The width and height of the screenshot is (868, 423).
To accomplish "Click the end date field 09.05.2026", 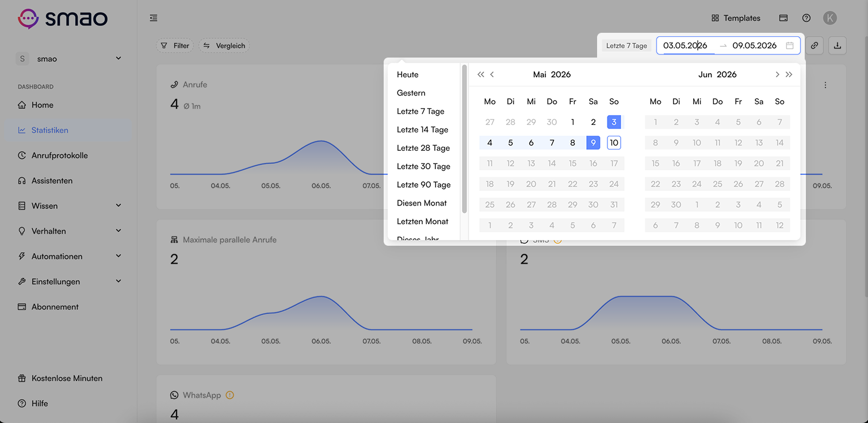I will coord(755,45).
